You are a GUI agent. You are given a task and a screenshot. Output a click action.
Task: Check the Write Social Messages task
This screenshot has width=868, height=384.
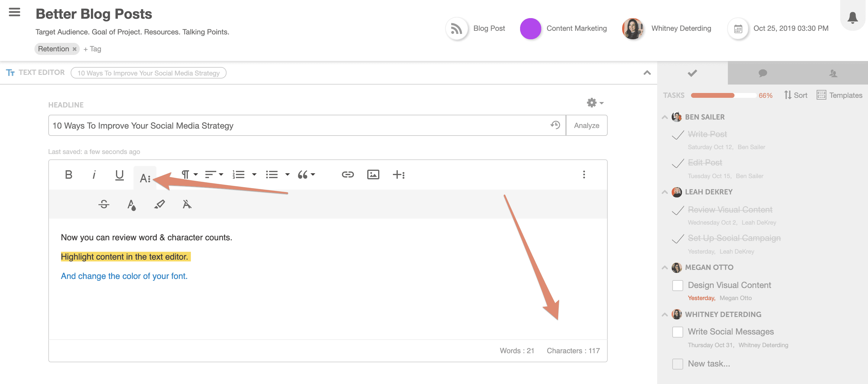pyautogui.click(x=677, y=332)
